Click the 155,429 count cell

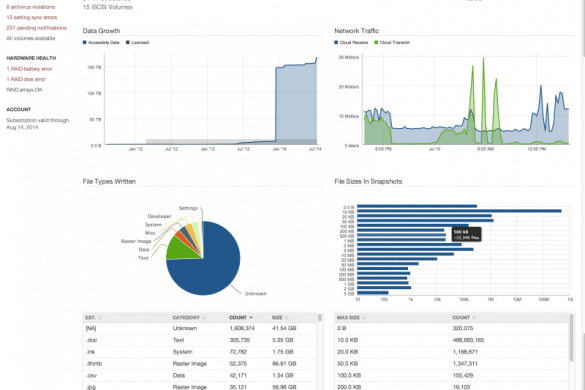tap(463, 375)
